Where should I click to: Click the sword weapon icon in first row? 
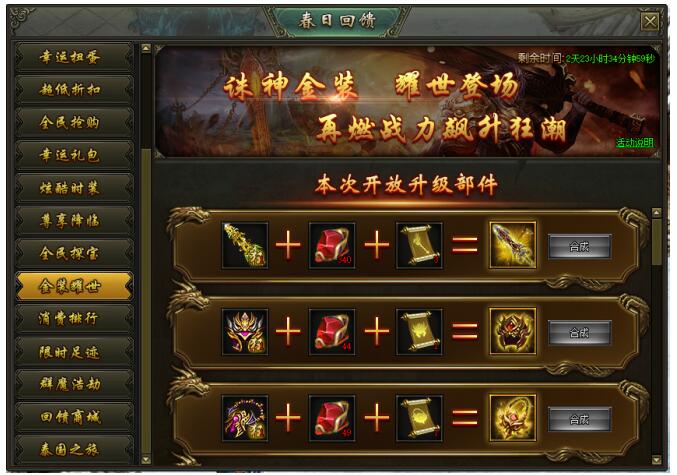pos(245,245)
